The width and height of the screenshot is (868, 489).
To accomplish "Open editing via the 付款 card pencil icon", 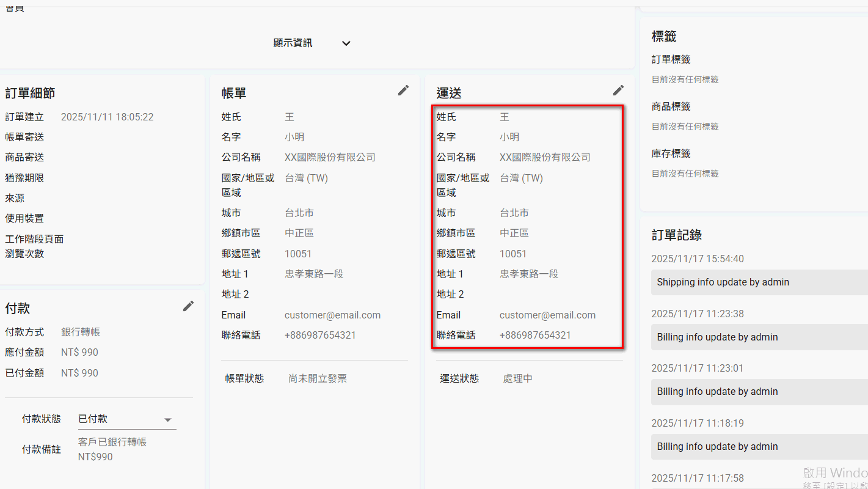I will 188,306.
